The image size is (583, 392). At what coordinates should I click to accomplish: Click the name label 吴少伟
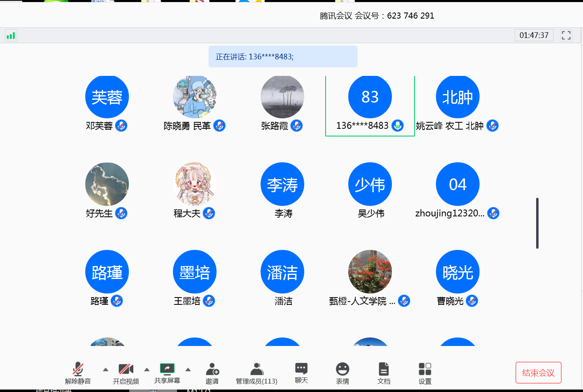(x=371, y=213)
